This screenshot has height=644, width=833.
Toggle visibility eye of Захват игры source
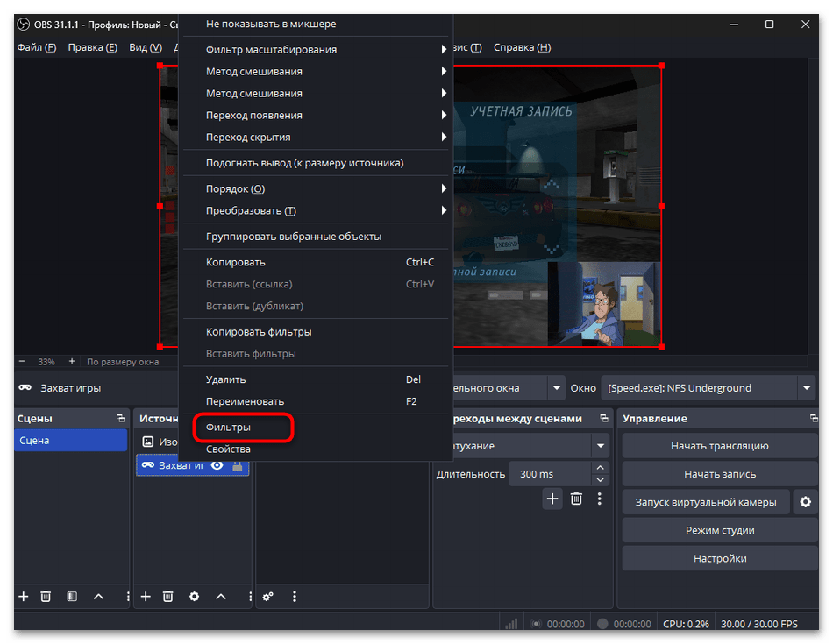coord(217,465)
